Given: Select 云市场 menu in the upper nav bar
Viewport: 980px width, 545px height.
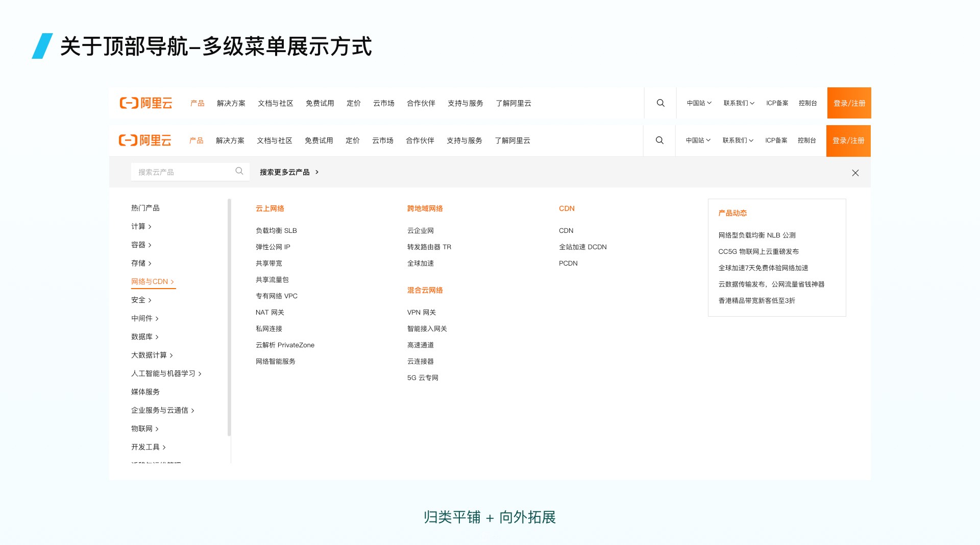Looking at the screenshot, I should (384, 103).
